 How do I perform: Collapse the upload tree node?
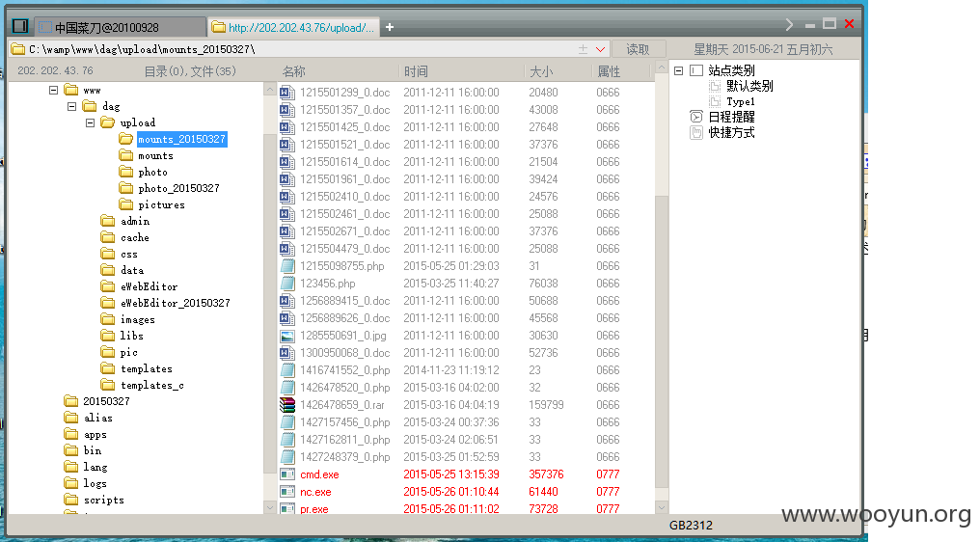coord(90,122)
